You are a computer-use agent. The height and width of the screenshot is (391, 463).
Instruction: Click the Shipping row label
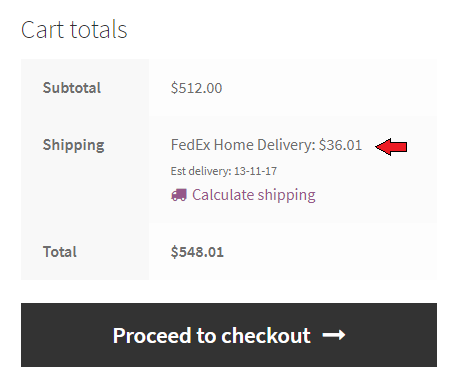(73, 146)
